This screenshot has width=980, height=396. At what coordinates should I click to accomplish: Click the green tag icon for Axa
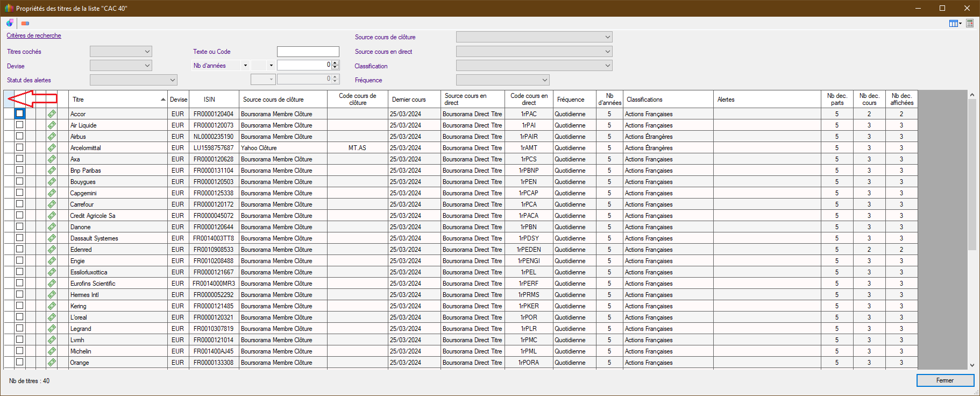click(52, 159)
